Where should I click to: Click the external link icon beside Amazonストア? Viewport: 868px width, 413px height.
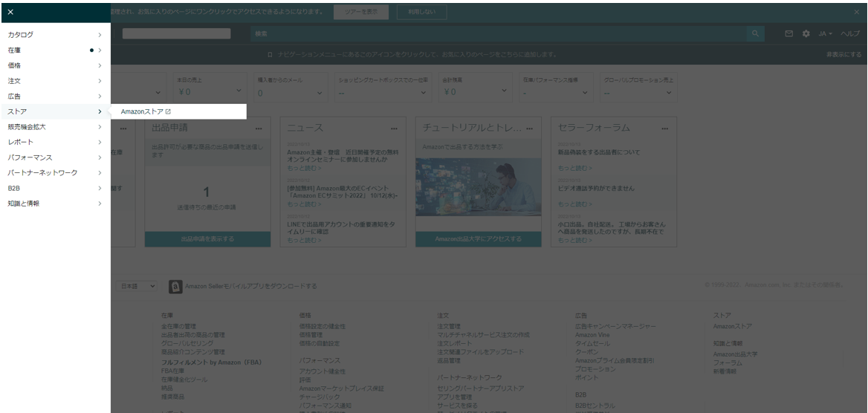click(x=168, y=112)
